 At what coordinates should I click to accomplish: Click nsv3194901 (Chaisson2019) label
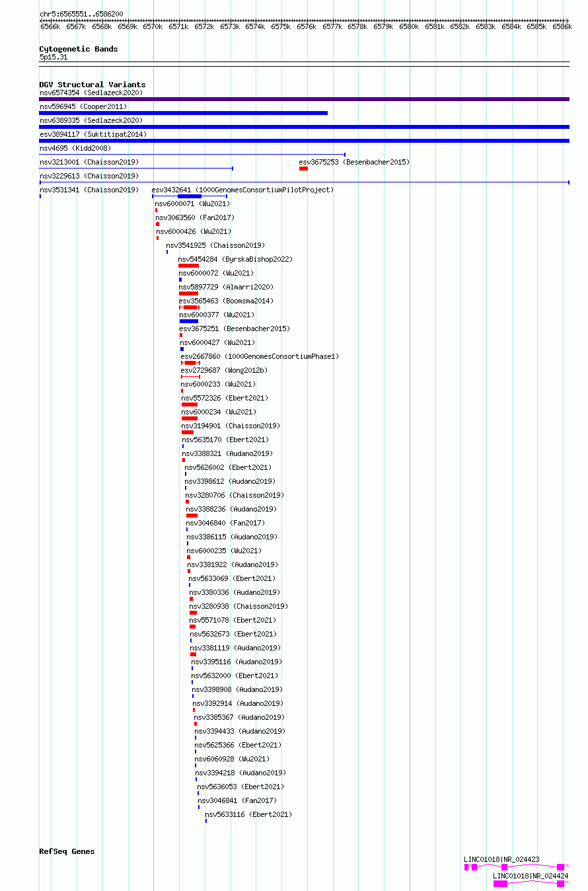231,426
